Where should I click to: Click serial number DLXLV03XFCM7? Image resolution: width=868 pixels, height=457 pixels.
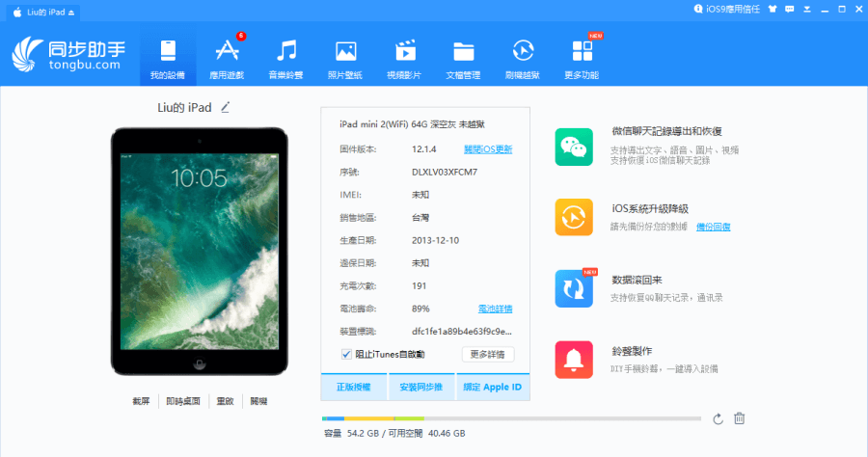pos(445,172)
